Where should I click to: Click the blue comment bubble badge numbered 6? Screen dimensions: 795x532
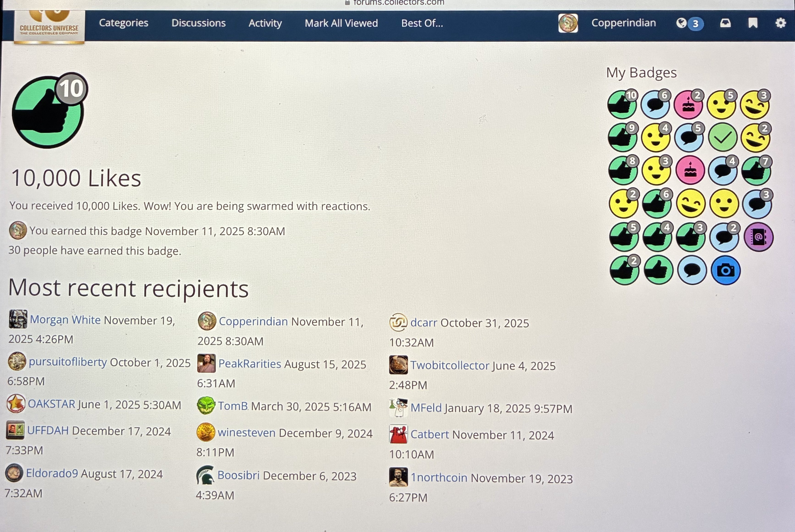pyautogui.click(x=655, y=104)
